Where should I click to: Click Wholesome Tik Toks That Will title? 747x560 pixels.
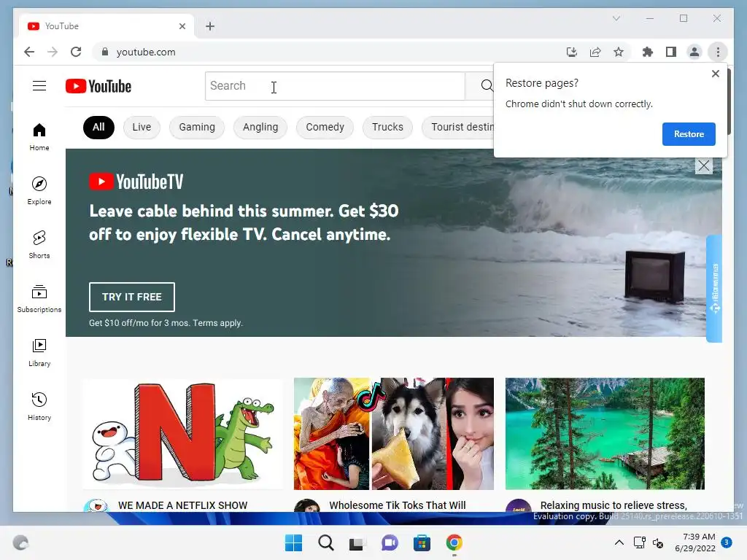point(398,505)
